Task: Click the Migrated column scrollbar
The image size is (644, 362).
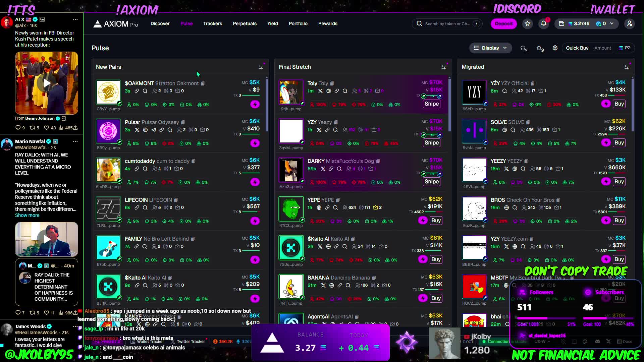Action: click(x=633, y=105)
